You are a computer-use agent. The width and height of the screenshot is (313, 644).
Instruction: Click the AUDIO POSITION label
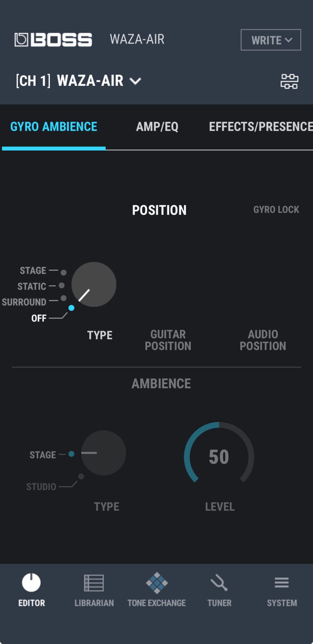point(263,340)
